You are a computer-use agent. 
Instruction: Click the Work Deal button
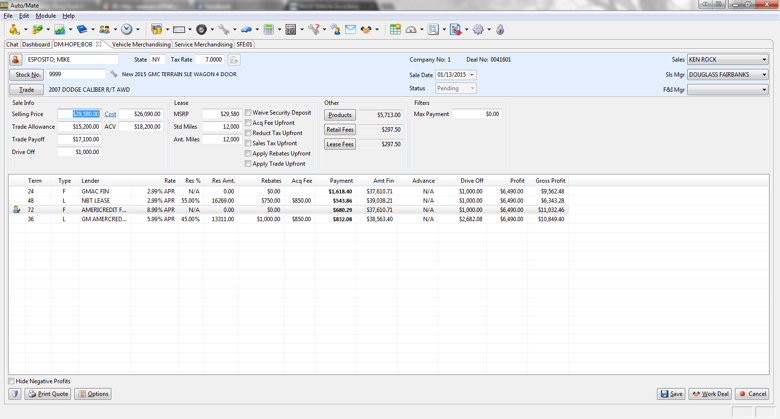click(x=711, y=394)
